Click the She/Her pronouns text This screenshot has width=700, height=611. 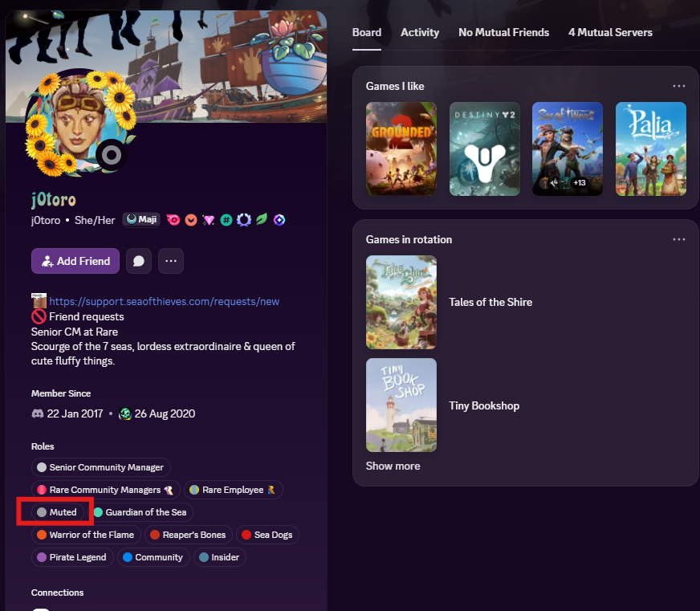click(95, 220)
